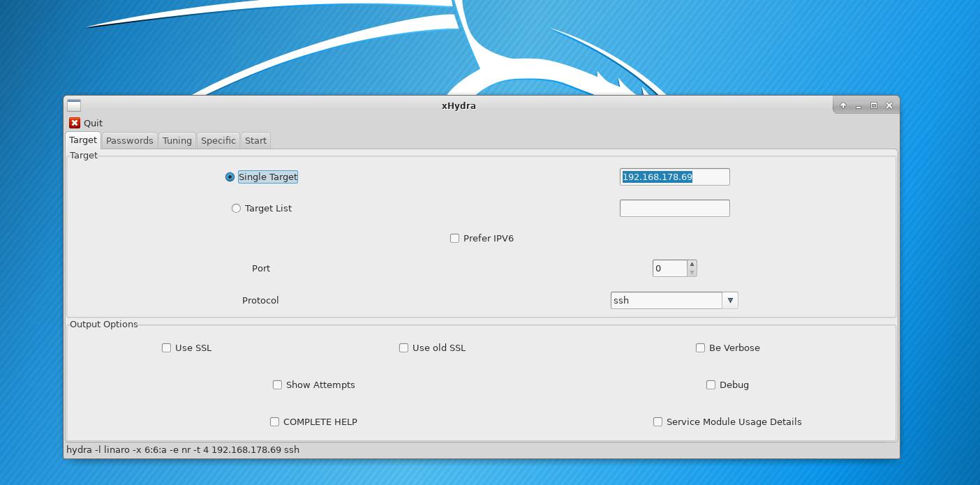Maximize the xHydra window
980x485 pixels.
coord(874,105)
